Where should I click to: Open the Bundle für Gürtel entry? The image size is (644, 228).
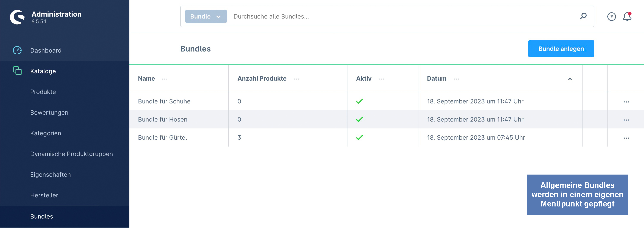pyautogui.click(x=162, y=137)
